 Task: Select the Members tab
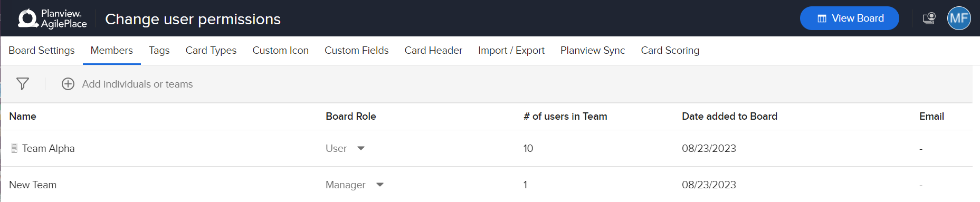(112, 51)
